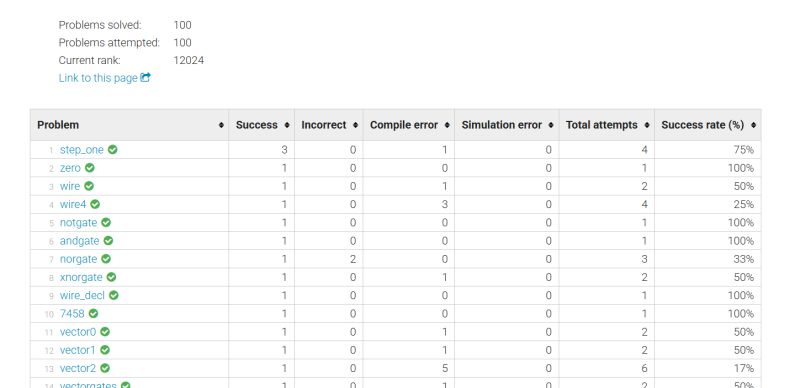The height and width of the screenshot is (388, 800).
Task: Sort by Success rate (%) header
Action: (708, 125)
